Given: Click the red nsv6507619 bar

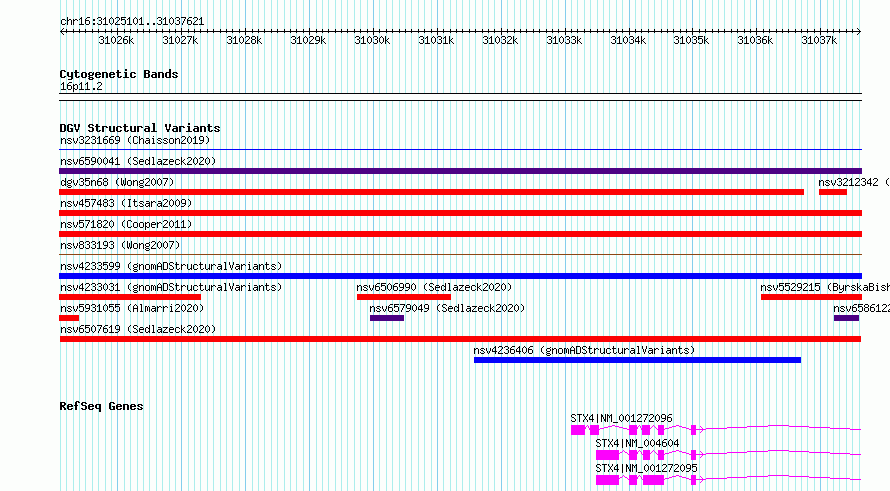Looking at the screenshot, I should click(460, 339).
